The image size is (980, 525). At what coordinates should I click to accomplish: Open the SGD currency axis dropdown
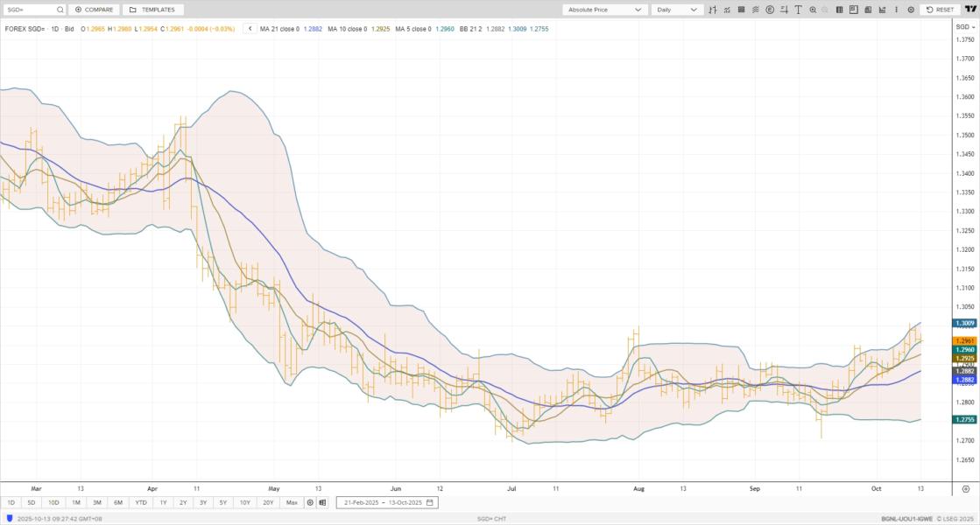(965, 27)
